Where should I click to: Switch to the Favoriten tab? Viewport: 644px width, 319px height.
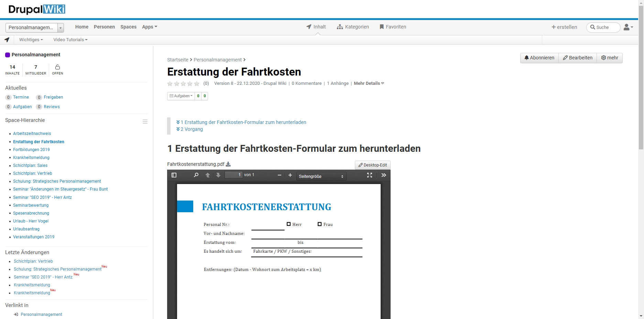point(393,27)
